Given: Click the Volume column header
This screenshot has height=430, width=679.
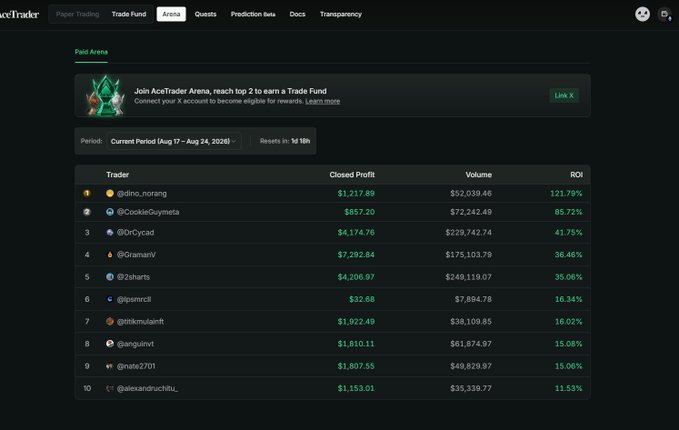Looking at the screenshot, I should click(x=479, y=175).
